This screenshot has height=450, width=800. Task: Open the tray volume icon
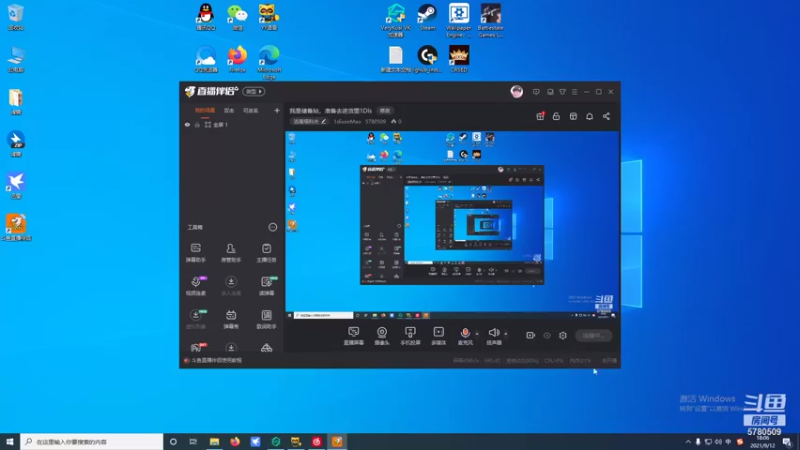pos(718,442)
